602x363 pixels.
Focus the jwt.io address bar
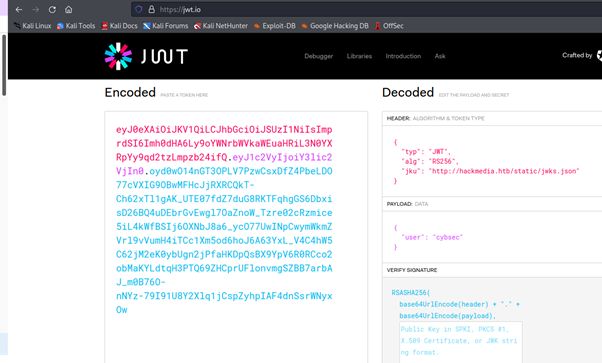click(x=367, y=9)
